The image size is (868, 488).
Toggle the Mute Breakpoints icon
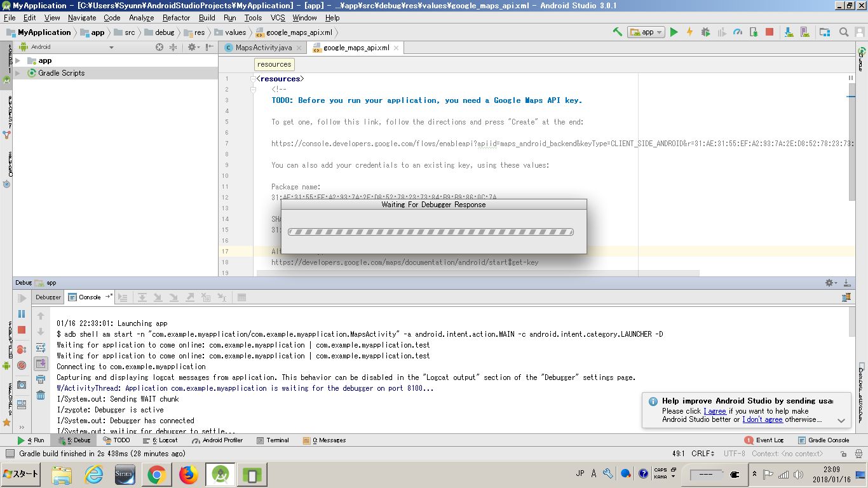(22, 365)
